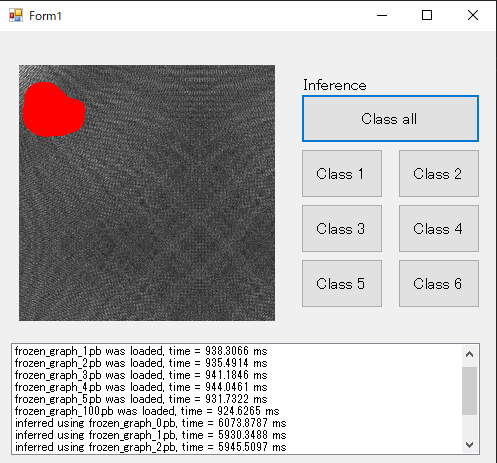Click the log scrollbar up arrow
This screenshot has height=463, width=497.
[469, 354]
